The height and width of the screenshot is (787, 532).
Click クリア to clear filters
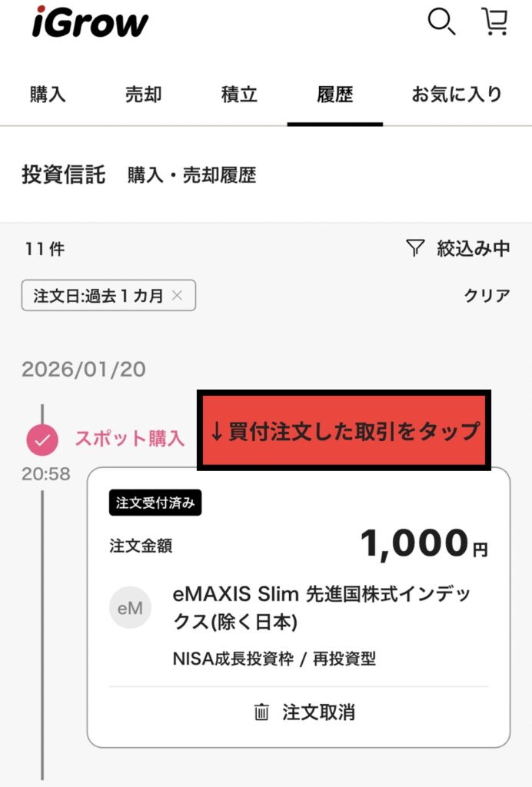click(x=487, y=296)
